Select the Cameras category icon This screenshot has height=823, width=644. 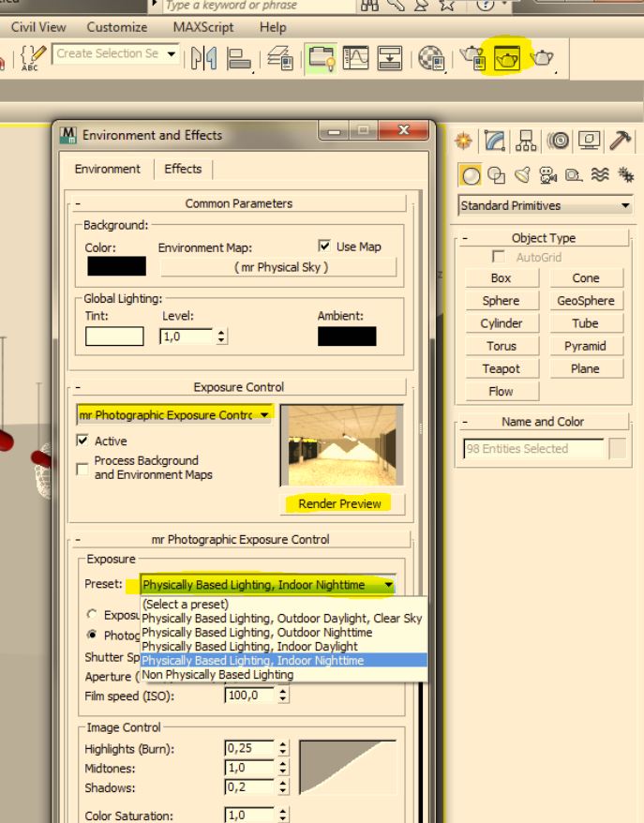pyautogui.click(x=548, y=175)
